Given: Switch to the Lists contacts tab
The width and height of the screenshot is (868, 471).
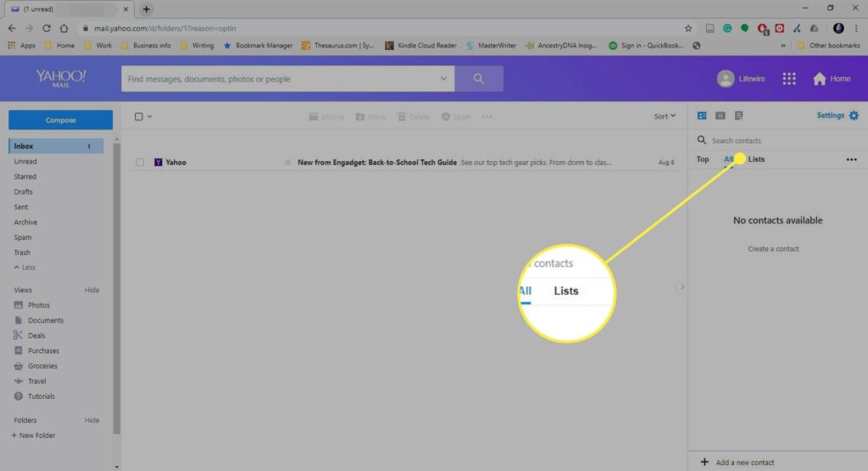Looking at the screenshot, I should point(756,159).
